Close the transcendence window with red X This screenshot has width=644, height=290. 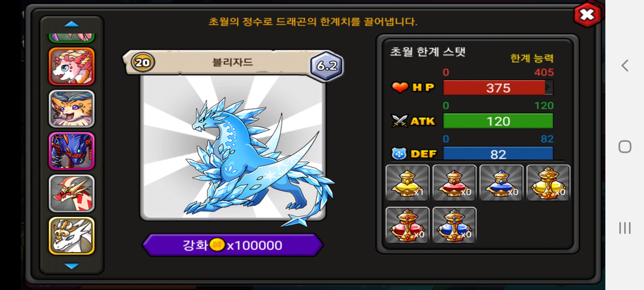point(587,15)
